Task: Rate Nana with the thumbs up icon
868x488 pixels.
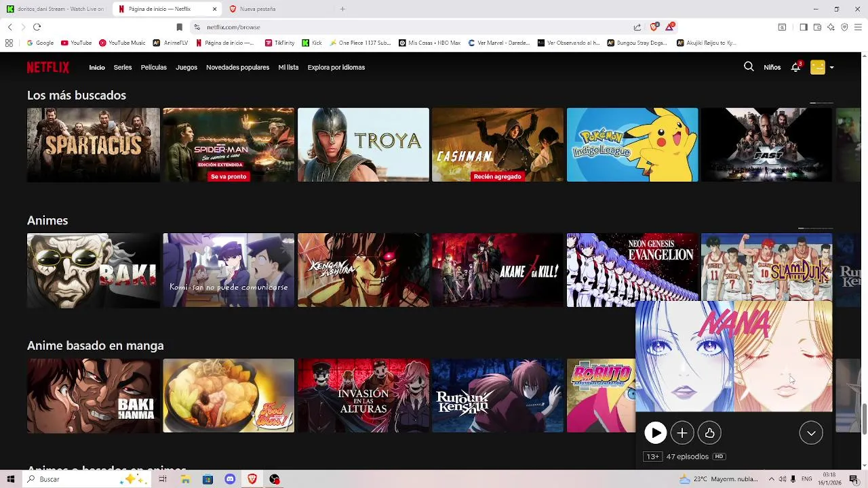Action: 709,433
